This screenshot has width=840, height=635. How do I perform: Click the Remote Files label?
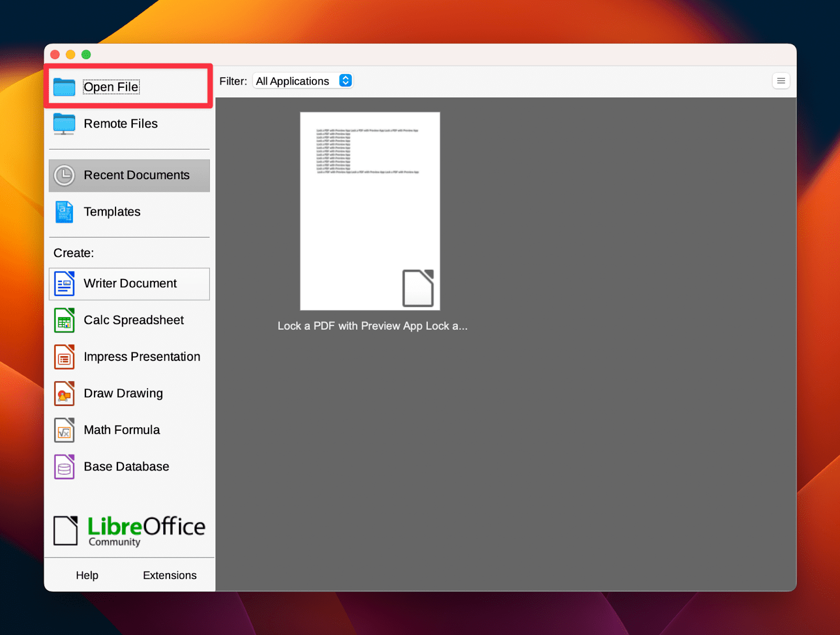click(x=121, y=124)
